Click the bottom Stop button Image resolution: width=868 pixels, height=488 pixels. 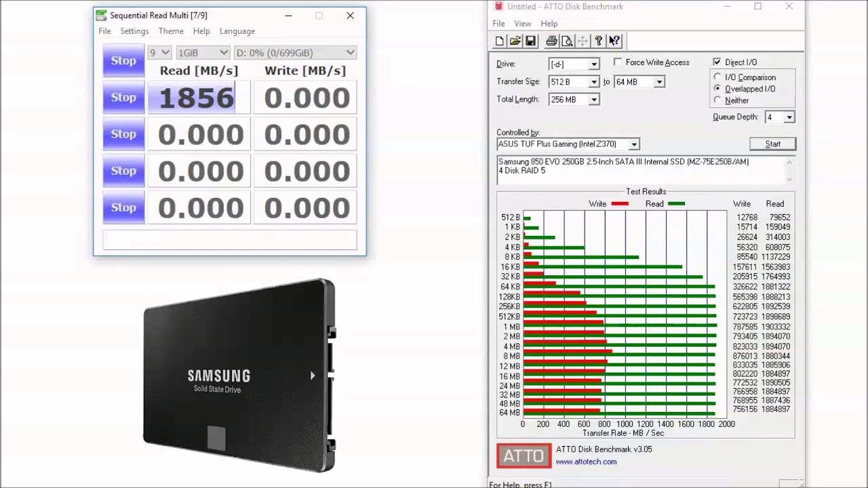click(x=123, y=207)
